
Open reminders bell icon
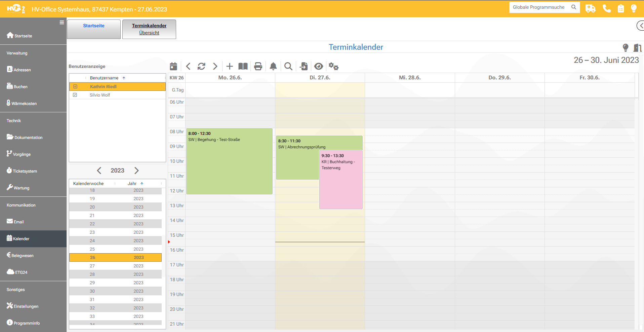click(x=273, y=66)
